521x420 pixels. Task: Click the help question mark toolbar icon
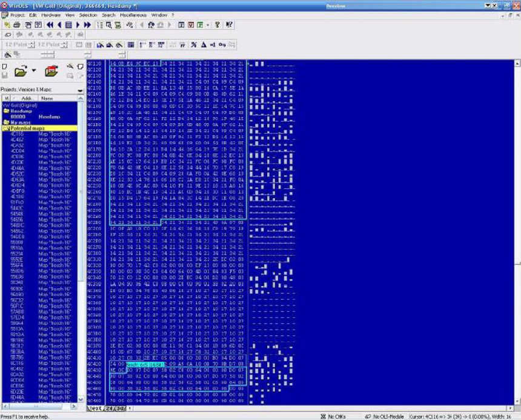217,25
